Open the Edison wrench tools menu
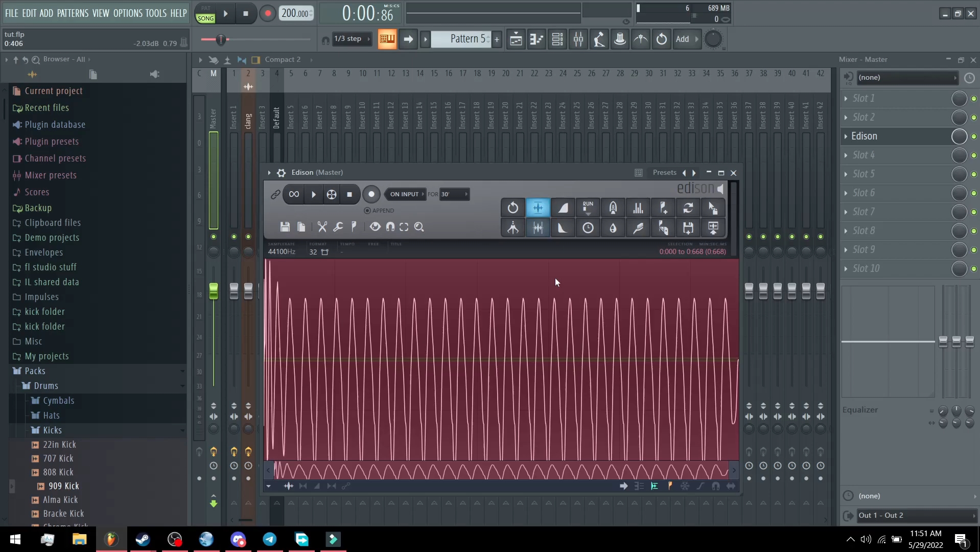Screen dimensions: 980x552 (338, 227)
